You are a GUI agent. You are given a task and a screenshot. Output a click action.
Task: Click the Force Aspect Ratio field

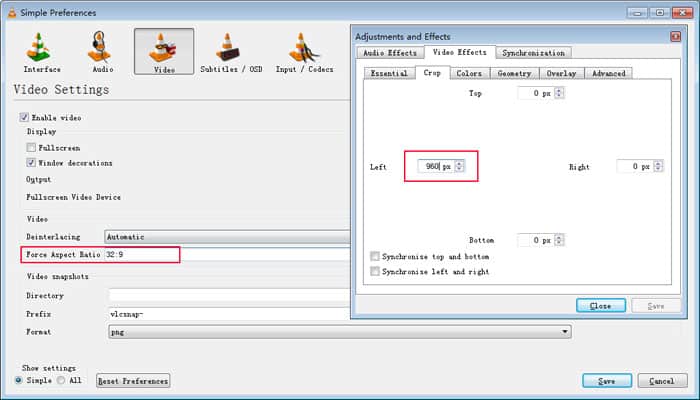pyautogui.click(x=227, y=254)
